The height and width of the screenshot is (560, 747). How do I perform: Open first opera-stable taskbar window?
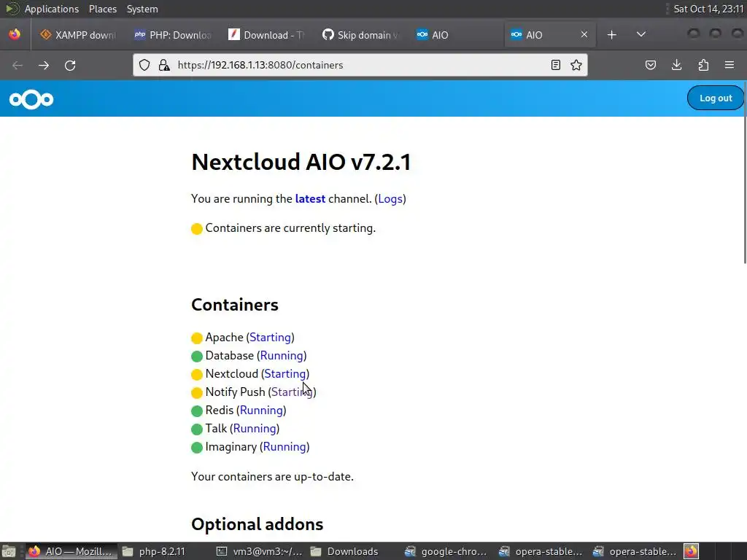tap(542, 551)
